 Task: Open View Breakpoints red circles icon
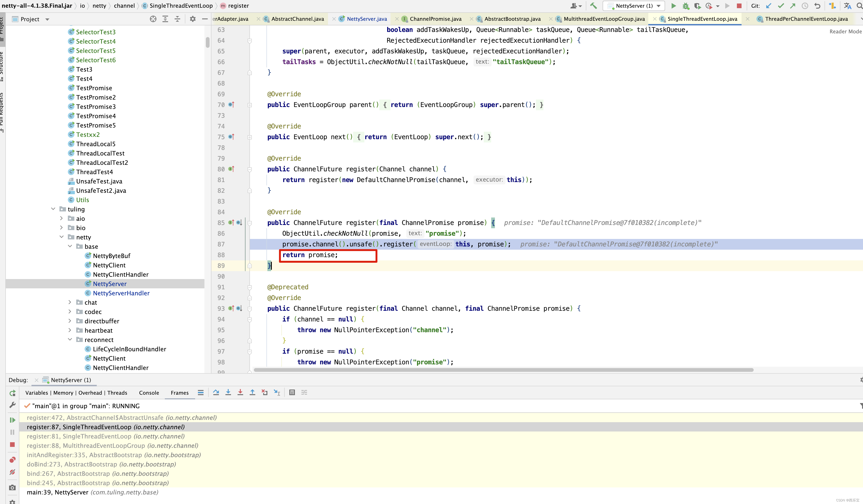tap(12, 459)
